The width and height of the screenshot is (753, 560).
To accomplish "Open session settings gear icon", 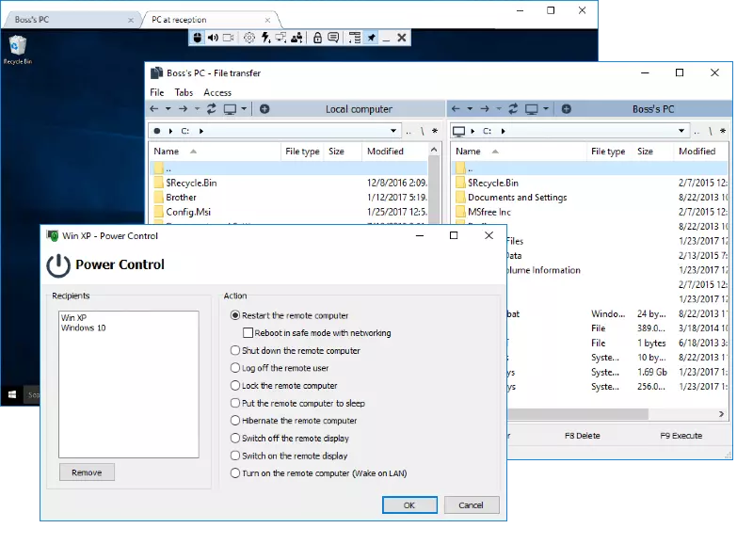I will tap(249, 38).
